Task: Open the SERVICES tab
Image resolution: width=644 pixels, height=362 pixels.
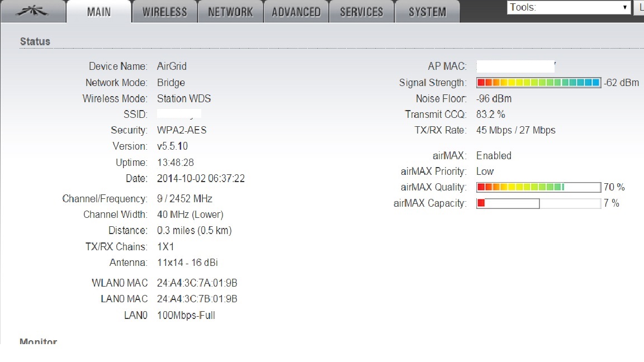Action: pos(362,12)
